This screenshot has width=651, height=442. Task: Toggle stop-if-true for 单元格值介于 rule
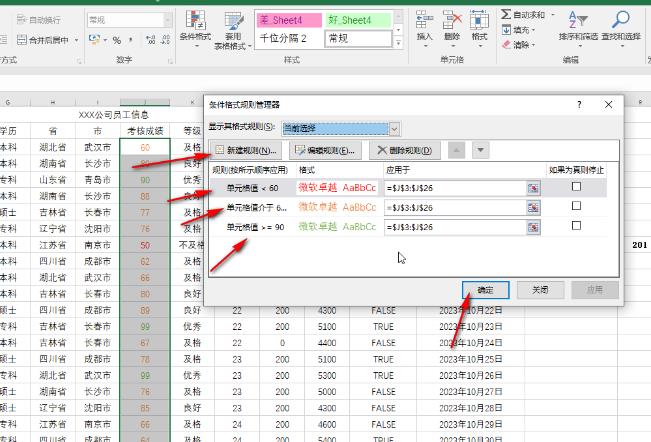tap(576, 206)
